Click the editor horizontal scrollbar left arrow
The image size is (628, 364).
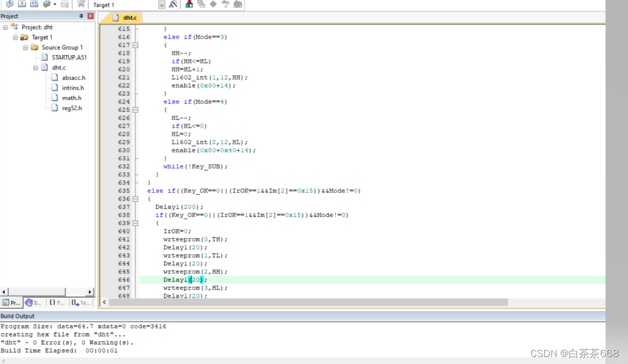click(x=105, y=302)
